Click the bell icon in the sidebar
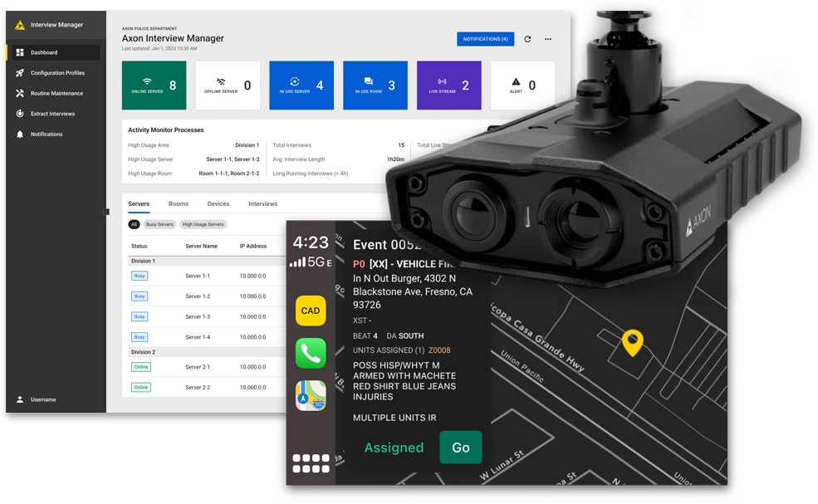 tap(20, 134)
